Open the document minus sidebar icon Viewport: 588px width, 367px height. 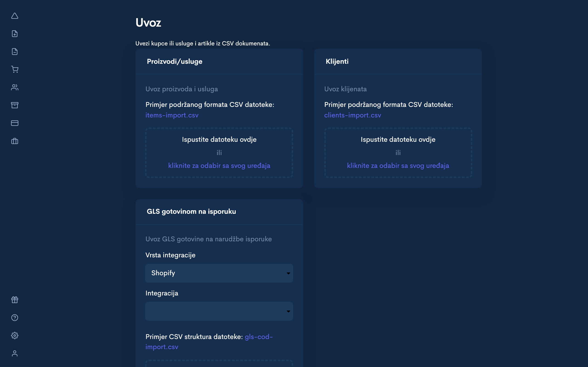(x=14, y=51)
